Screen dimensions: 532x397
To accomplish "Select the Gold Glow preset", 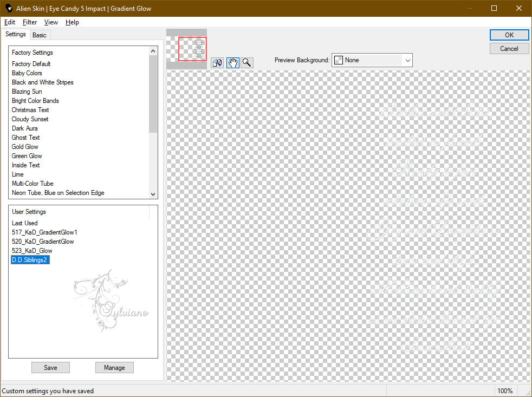I will [25, 146].
